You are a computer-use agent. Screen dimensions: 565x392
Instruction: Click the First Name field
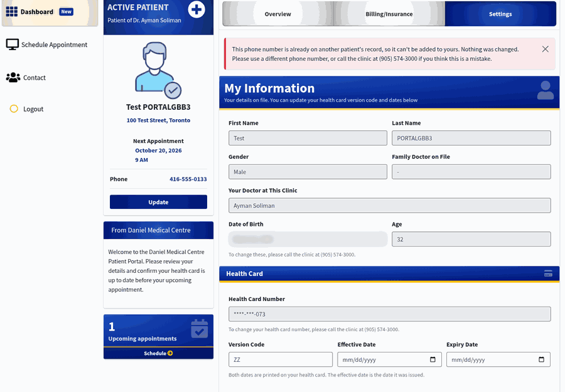coord(308,138)
